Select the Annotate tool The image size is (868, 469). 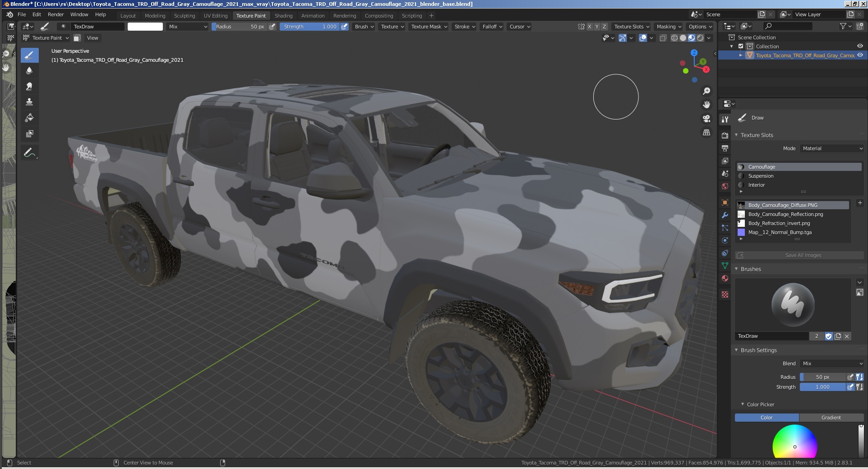point(29,153)
